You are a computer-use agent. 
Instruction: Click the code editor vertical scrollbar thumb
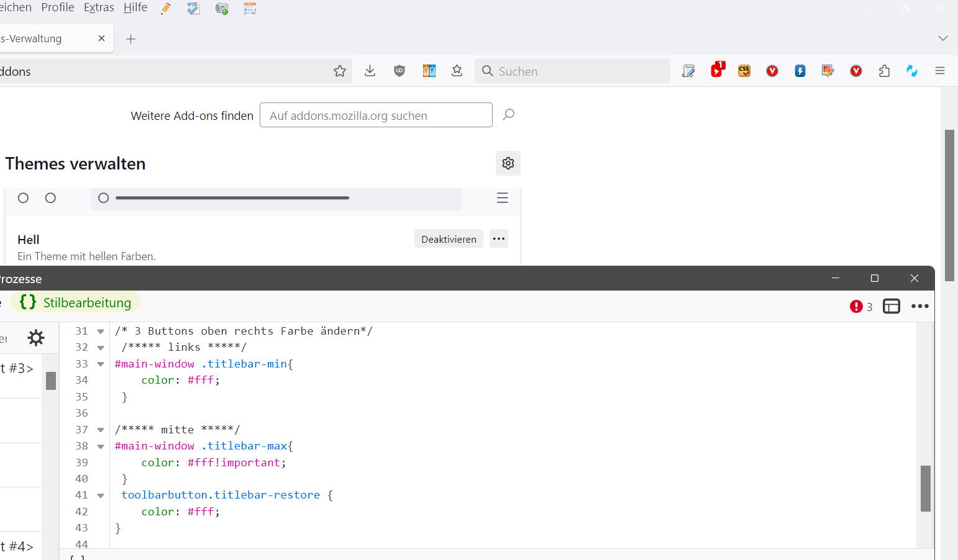[925, 488]
